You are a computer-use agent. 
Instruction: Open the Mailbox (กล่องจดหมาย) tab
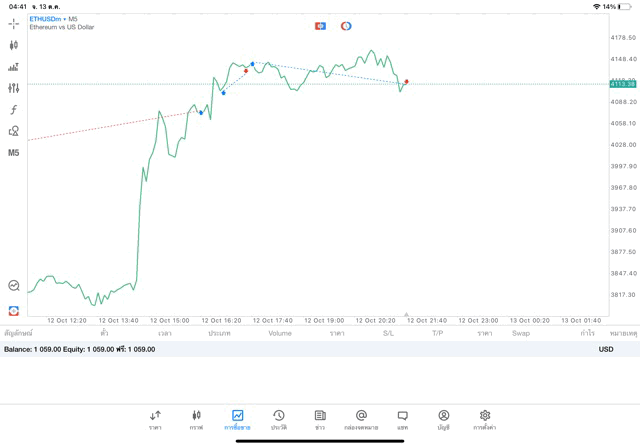[361, 420]
